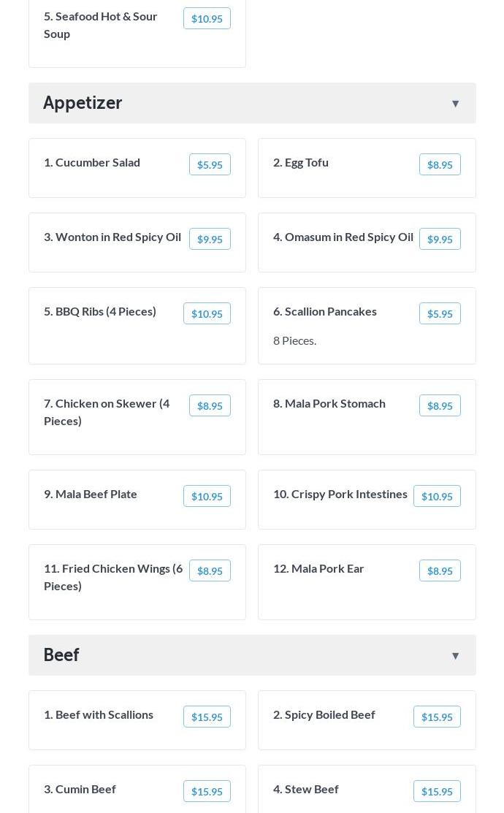Click Scallion Pancakes $5.95 price
The image size is (504, 813).
(440, 314)
